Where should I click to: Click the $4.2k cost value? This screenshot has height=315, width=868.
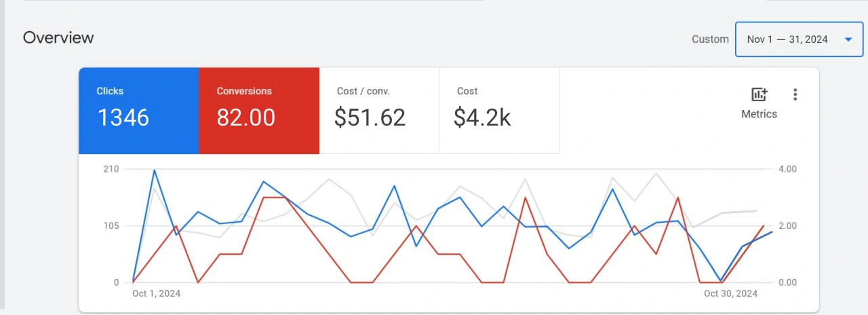481,118
